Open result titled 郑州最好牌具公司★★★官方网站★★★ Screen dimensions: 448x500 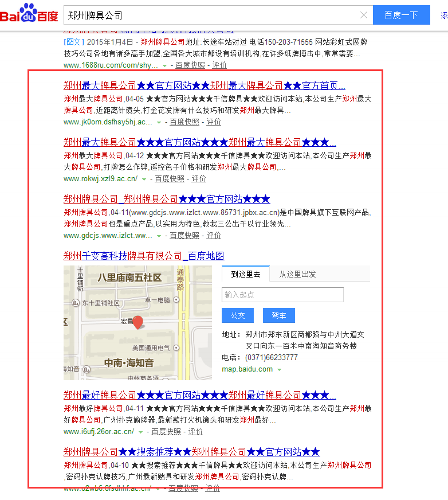click(x=200, y=395)
